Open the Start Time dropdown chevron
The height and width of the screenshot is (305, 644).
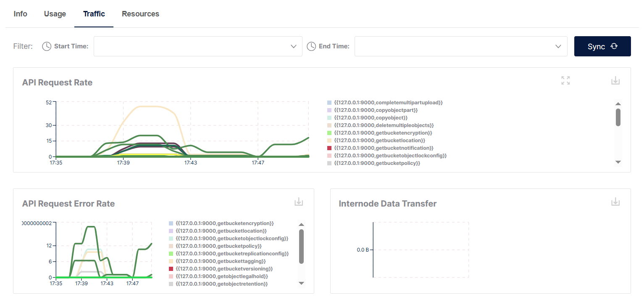point(294,46)
